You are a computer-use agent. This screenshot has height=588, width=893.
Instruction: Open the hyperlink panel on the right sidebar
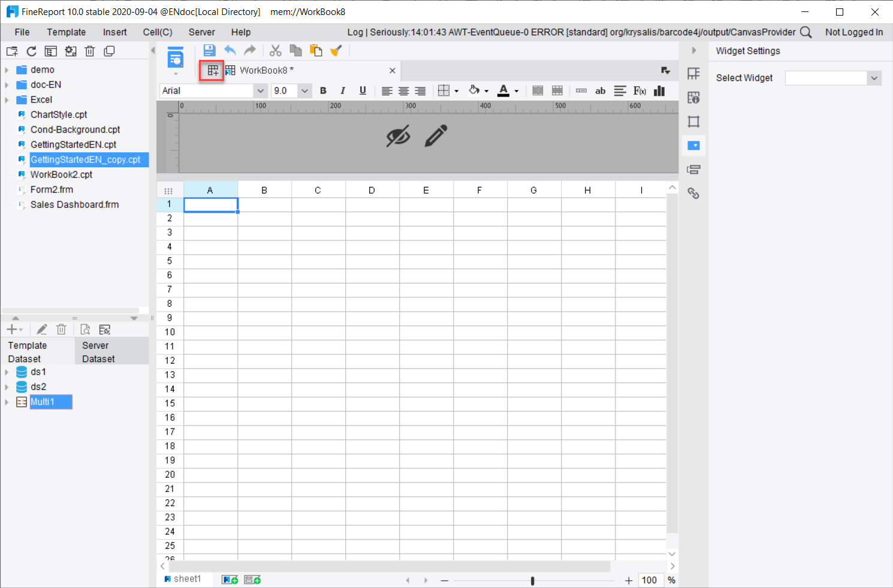tap(693, 193)
